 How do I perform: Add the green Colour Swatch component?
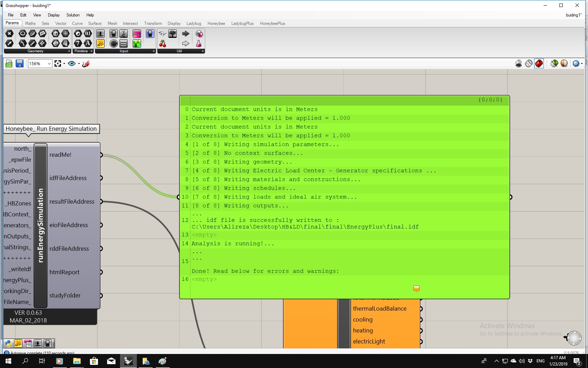tap(137, 43)
